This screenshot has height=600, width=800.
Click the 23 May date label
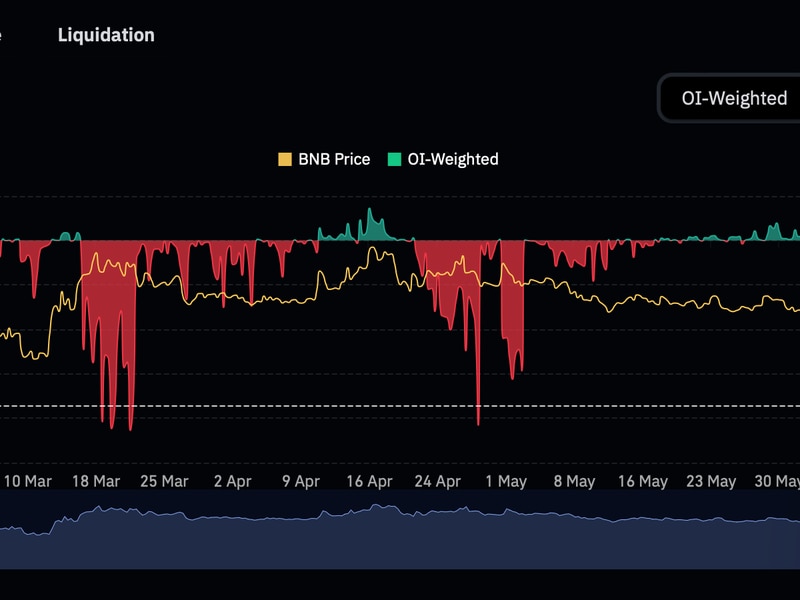coord(710,481)
